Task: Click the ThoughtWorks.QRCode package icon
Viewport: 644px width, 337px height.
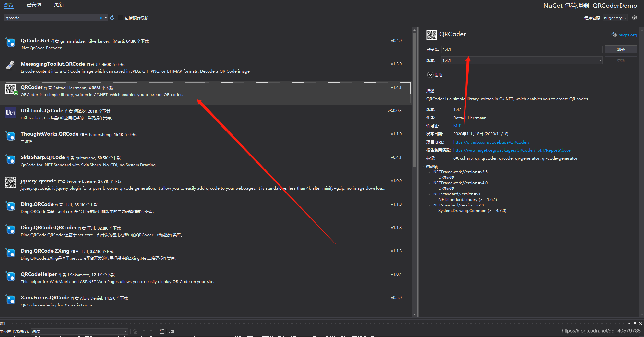Action: point(10,136)
